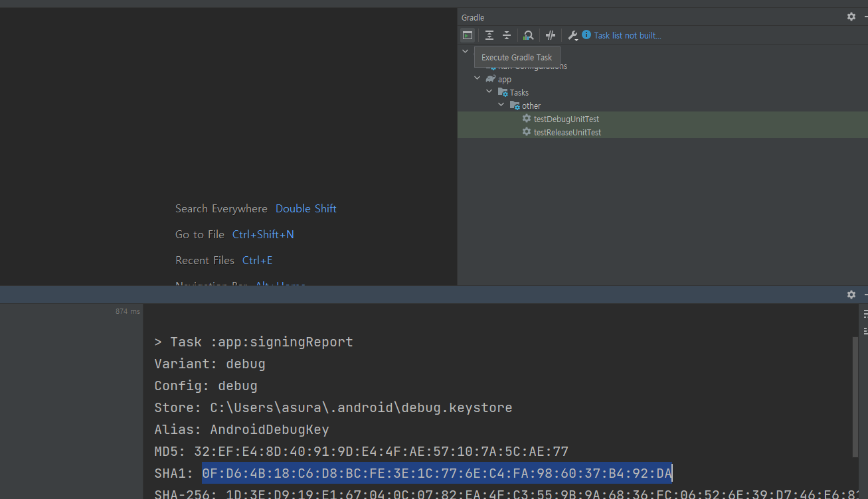868x499 pixels.
Task: Click the MD5 fingerprint line
Action: point(361,452)
